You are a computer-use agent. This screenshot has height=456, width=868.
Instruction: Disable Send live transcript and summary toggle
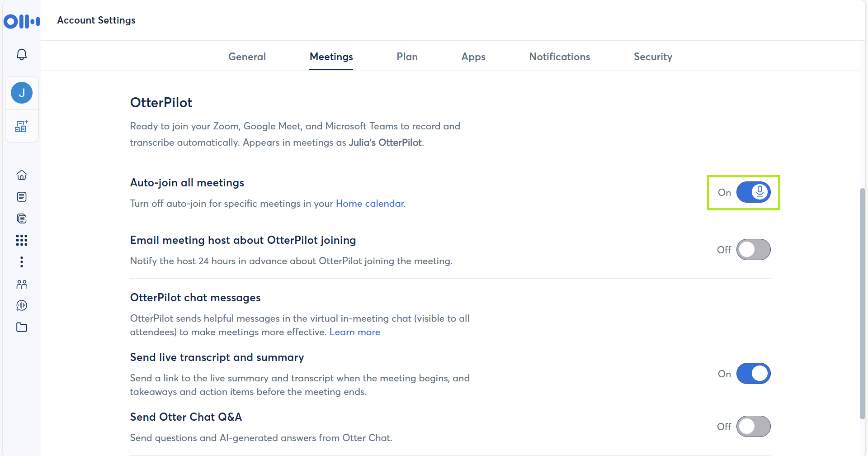coord(753,374)
